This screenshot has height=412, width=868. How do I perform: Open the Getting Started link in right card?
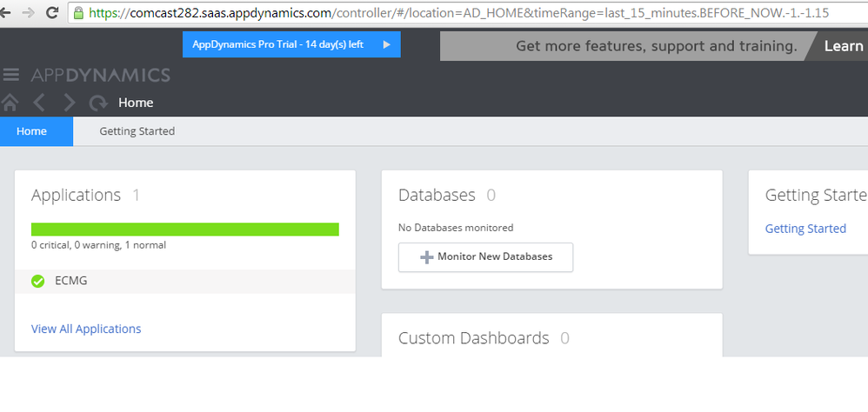click(805, 229)
